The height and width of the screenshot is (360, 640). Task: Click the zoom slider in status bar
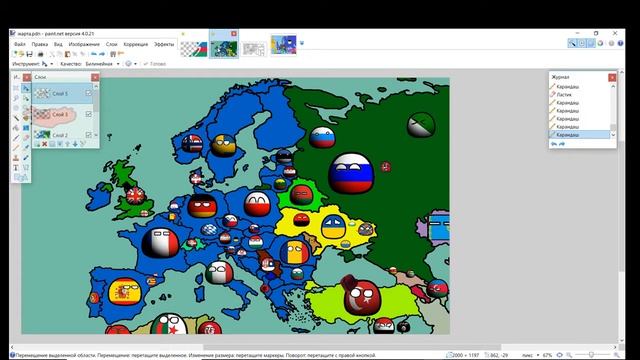[x=592, y=355]
